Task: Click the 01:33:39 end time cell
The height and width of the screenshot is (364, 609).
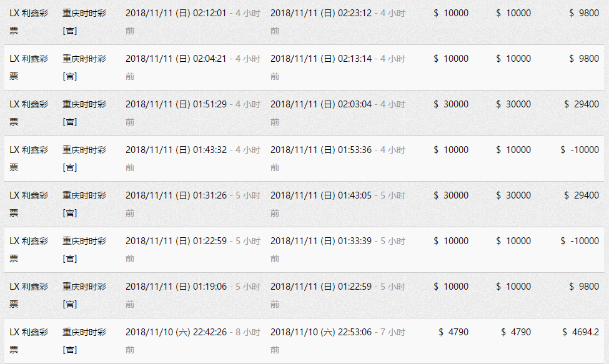Action: coord(321,241)
